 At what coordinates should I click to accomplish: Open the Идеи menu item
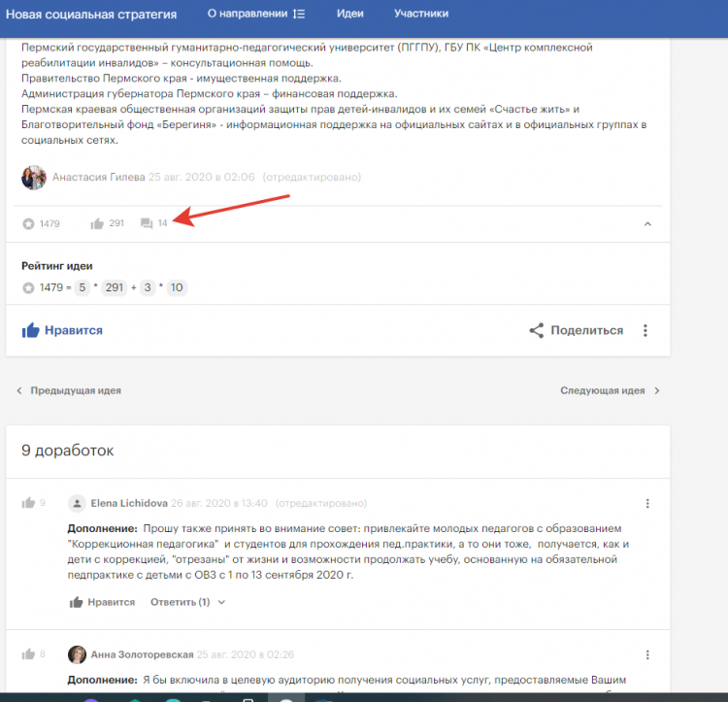click(x=350, y=15)
